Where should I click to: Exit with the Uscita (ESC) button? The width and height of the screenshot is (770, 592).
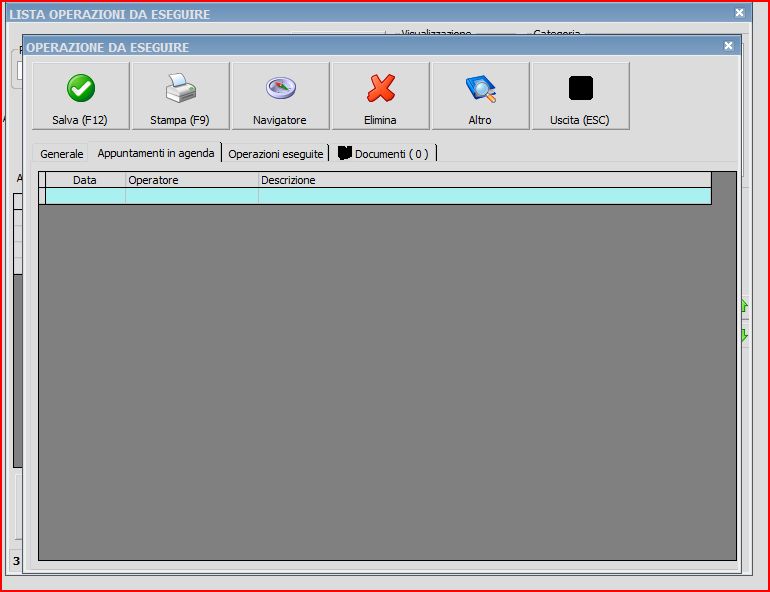[580, 96]
